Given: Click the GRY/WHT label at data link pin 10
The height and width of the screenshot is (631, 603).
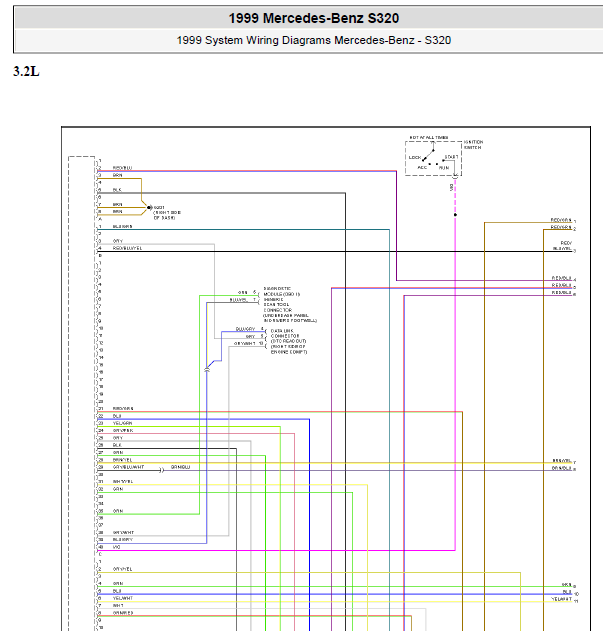Looking at the screenshot, I should tap(245, 344).
